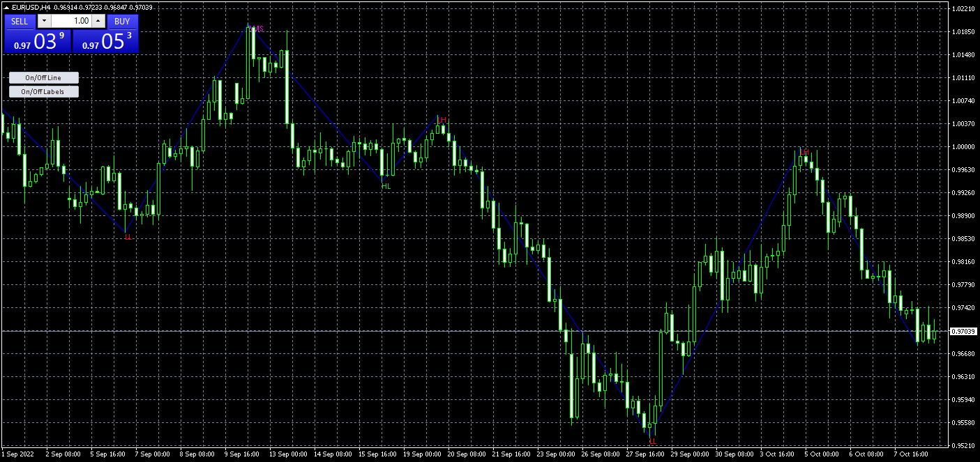Image resolution: width=980 pixels, height=462 pixels.
Task: Click the lot volume input field
Action: click(70, 21)
